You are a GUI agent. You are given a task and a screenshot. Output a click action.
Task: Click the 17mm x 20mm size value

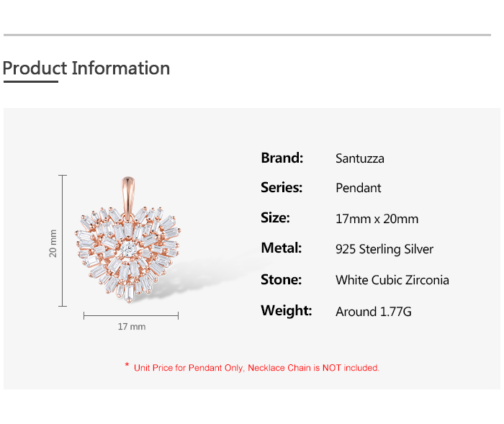pos(377,219)
